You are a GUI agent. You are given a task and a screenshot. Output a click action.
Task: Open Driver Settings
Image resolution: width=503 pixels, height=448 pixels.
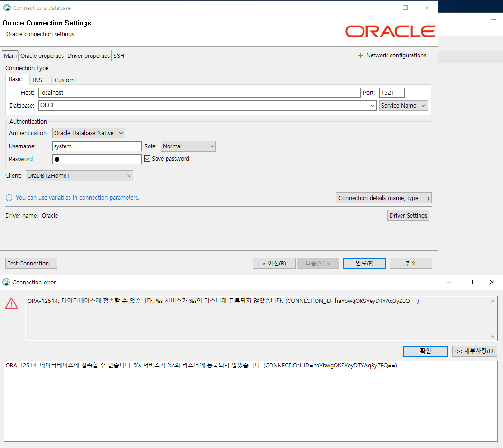pos(408,216)
